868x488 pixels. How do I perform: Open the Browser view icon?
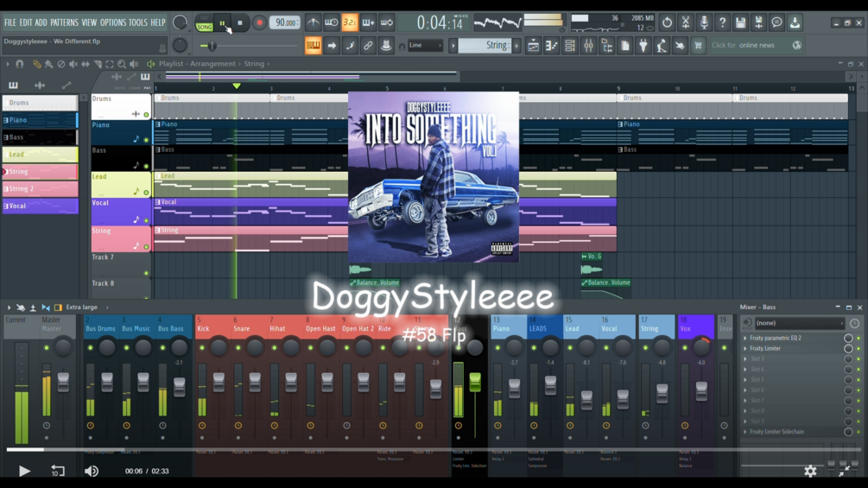[606, 46]
